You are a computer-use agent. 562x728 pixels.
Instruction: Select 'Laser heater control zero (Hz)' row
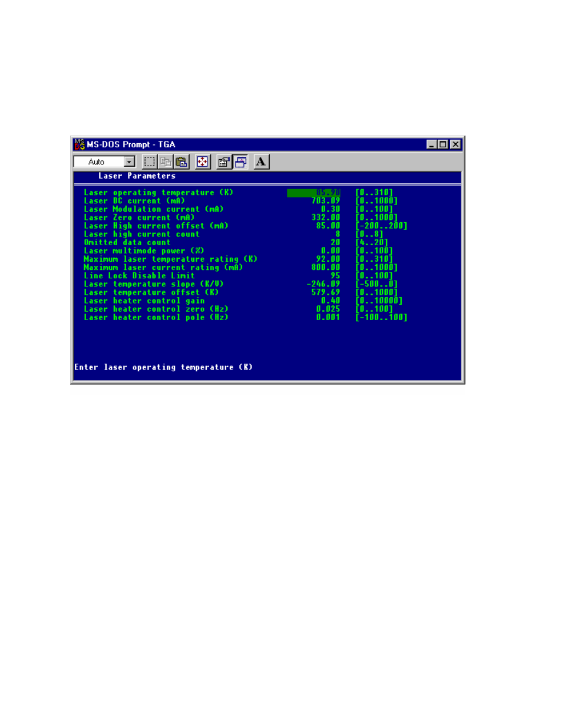[x=238, y=309]
